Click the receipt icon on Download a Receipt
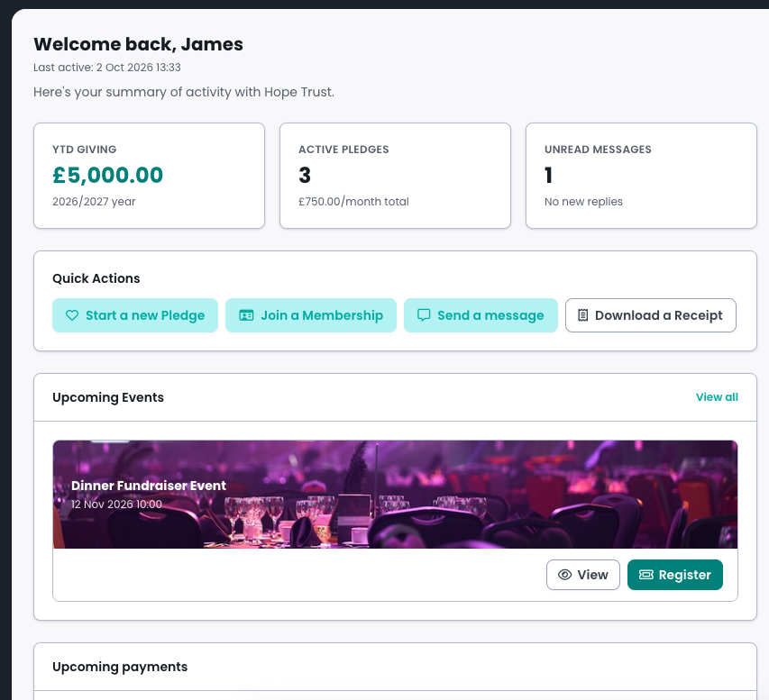The image size is (769, 700). click(582, 315)
